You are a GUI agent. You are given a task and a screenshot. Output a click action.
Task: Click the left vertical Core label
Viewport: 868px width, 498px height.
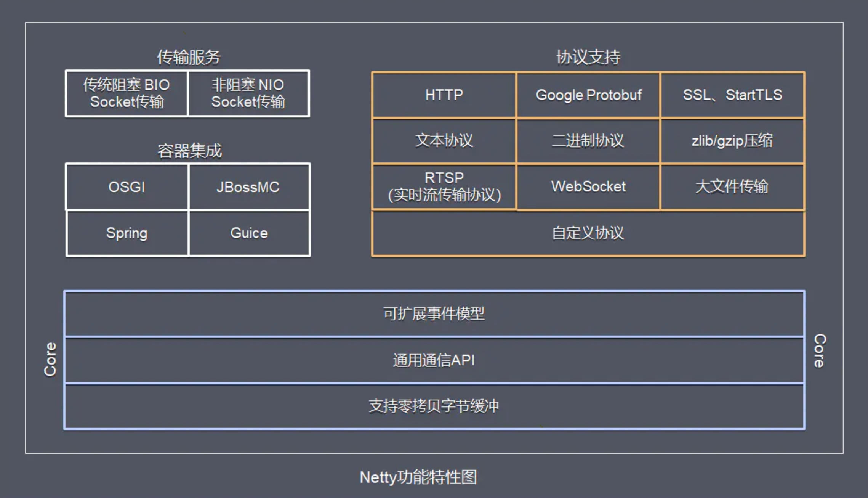[50, 359]
